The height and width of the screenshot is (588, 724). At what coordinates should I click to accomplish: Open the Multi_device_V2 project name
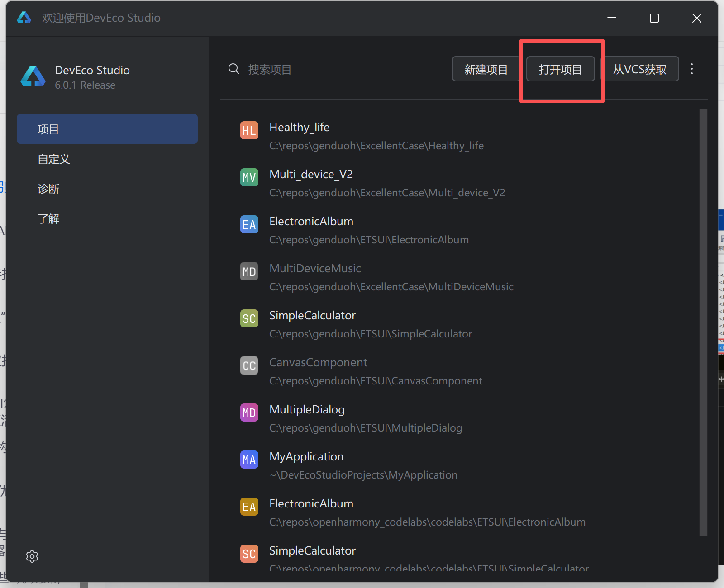point(311,174)
